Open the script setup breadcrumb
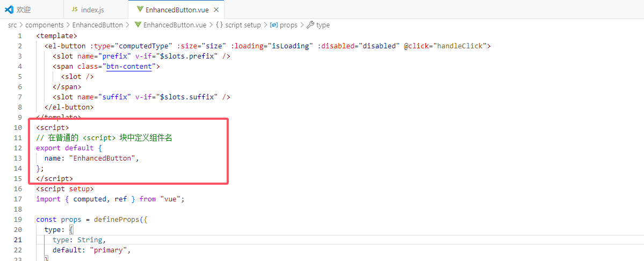Viewport: 644px width, 261px height. click(243, 25)
